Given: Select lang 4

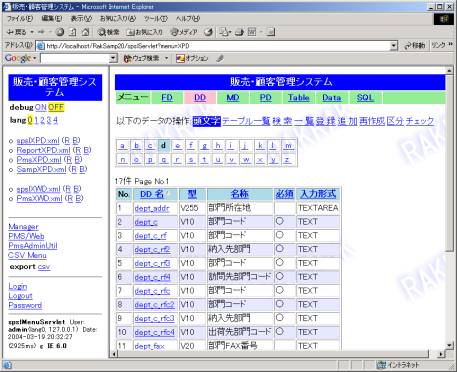Looking at the screenshot, I should click(x=55, y=120).
